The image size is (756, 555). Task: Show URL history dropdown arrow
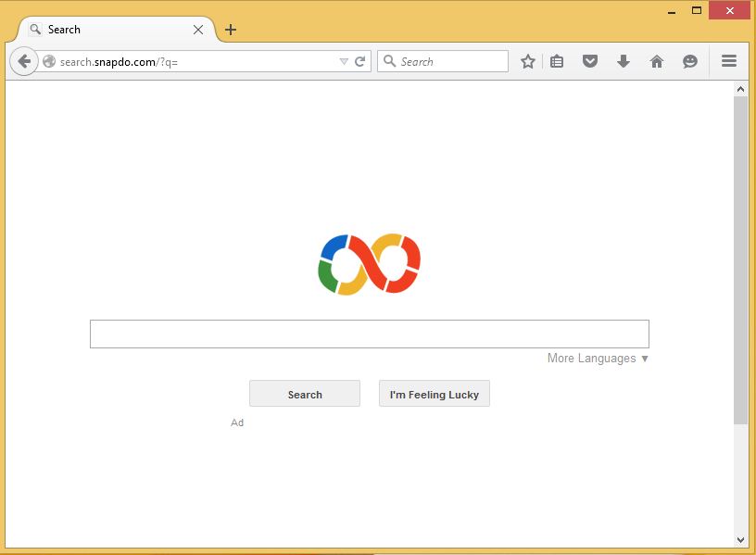[344, 61]
